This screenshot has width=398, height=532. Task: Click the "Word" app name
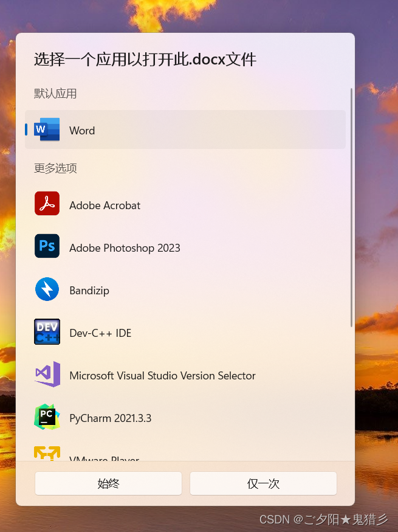click(82, 131)
